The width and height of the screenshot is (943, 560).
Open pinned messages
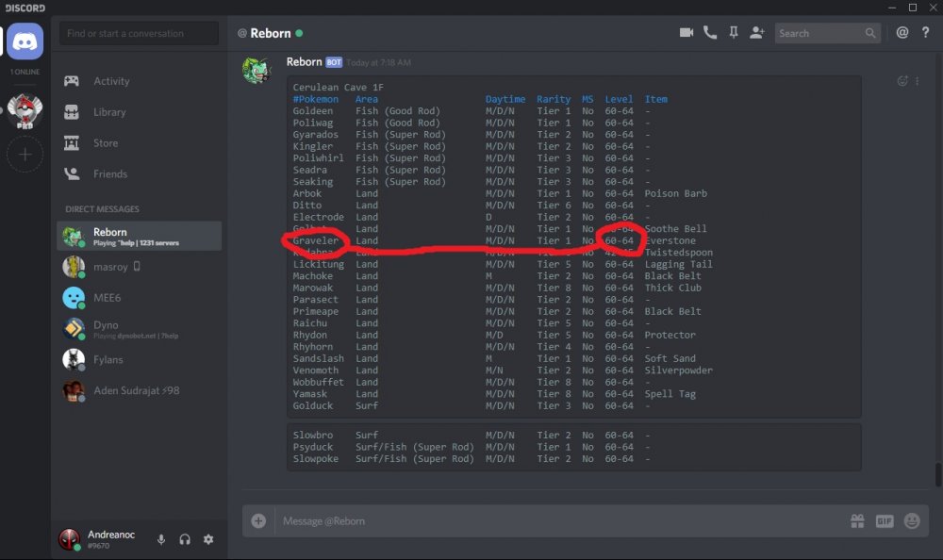733,33
